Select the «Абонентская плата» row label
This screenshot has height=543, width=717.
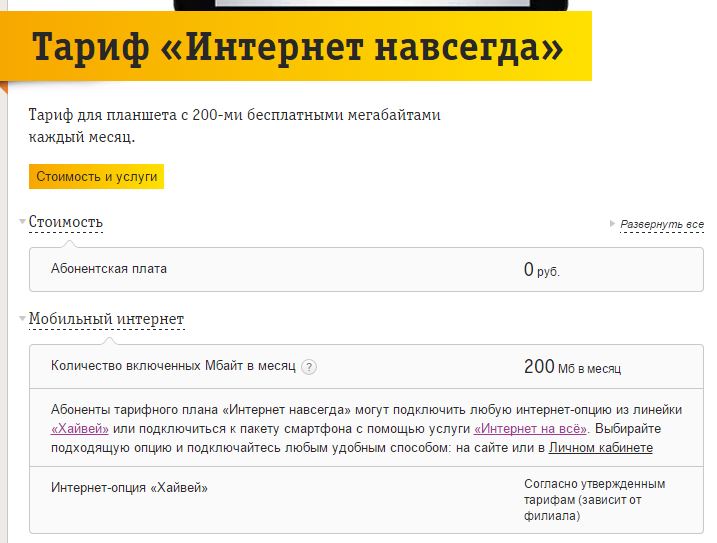(109, 269)
